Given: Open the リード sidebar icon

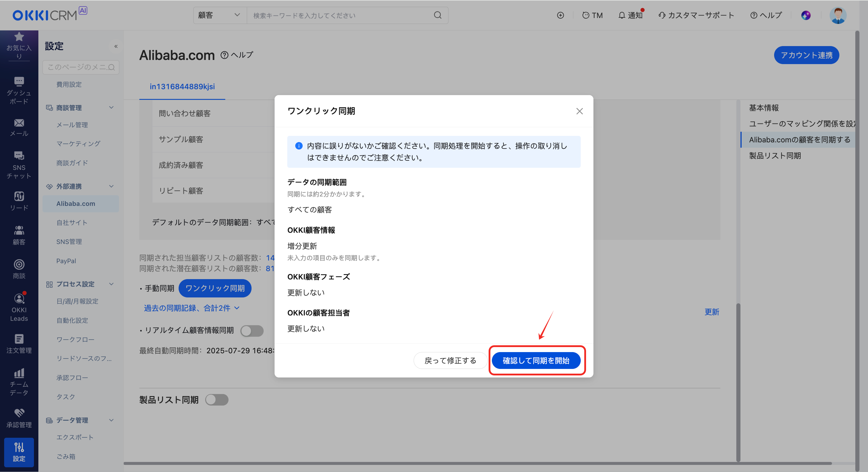Looking at the screenshot, I should [19, 196].
